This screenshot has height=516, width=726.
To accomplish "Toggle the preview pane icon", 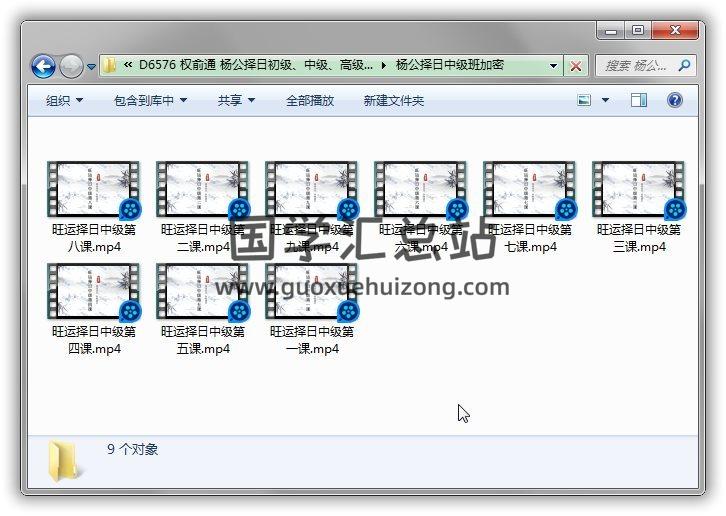I will [639, 100].
